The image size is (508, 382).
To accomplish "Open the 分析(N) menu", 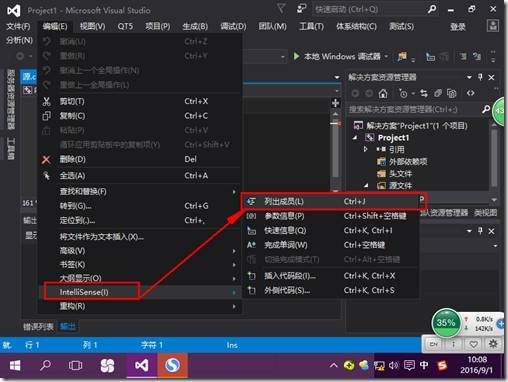I will 19,41.
